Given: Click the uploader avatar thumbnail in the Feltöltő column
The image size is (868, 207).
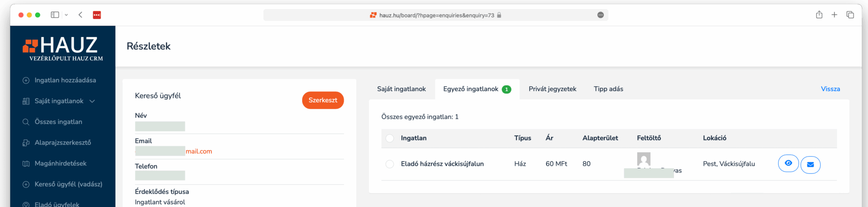Looking at the screenshot, I should click(x=644, y=158).
